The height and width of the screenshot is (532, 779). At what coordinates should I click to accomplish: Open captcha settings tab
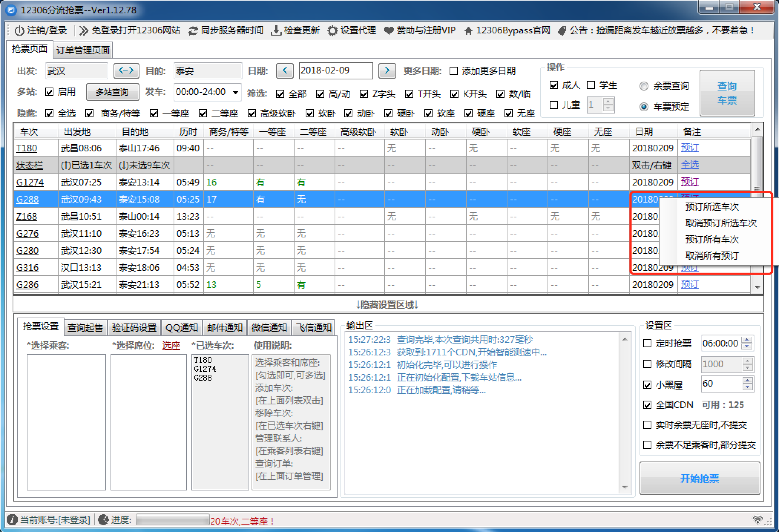134,328
